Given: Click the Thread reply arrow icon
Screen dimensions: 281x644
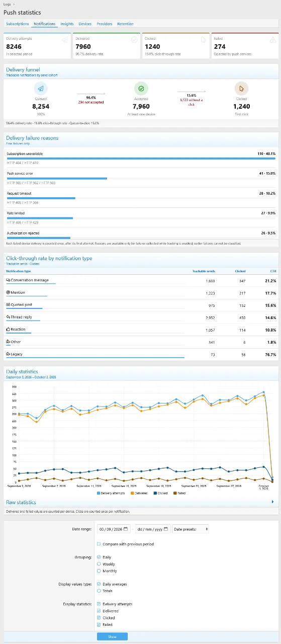Looking at the screenshot, I should (8, 317).
